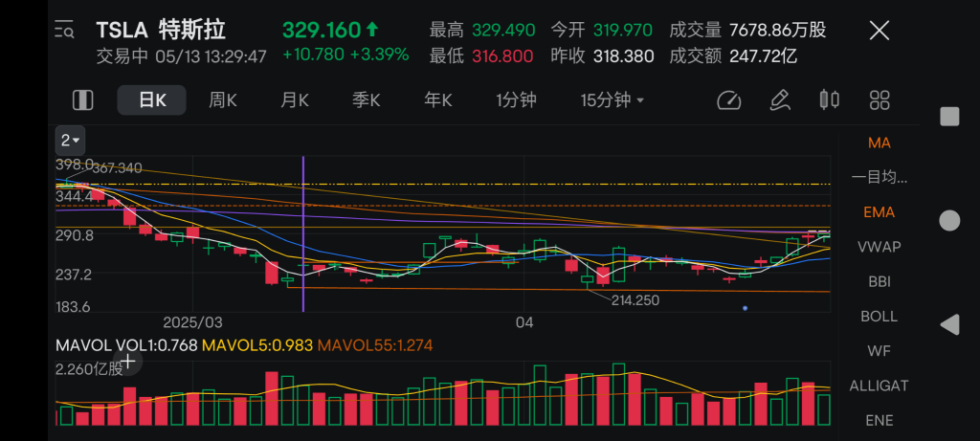Click the 2.260亿股 volume scale label
The width and height of the screenshot is (980, 441).
(x=89, y=368)
